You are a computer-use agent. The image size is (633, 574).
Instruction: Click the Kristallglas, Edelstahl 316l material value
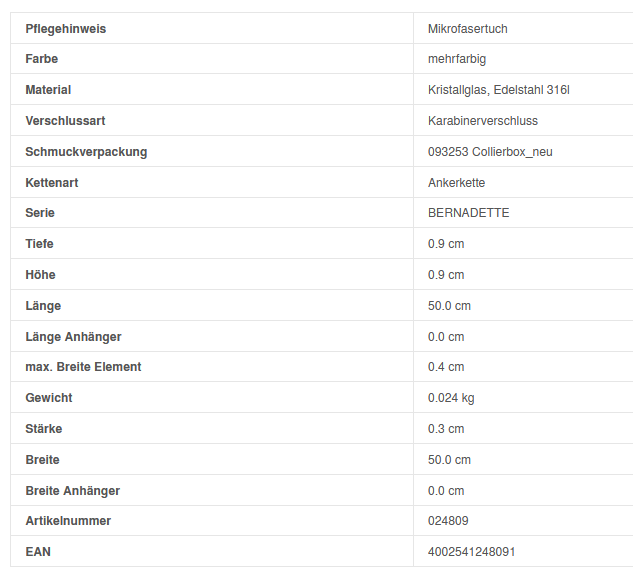[498, 90]
